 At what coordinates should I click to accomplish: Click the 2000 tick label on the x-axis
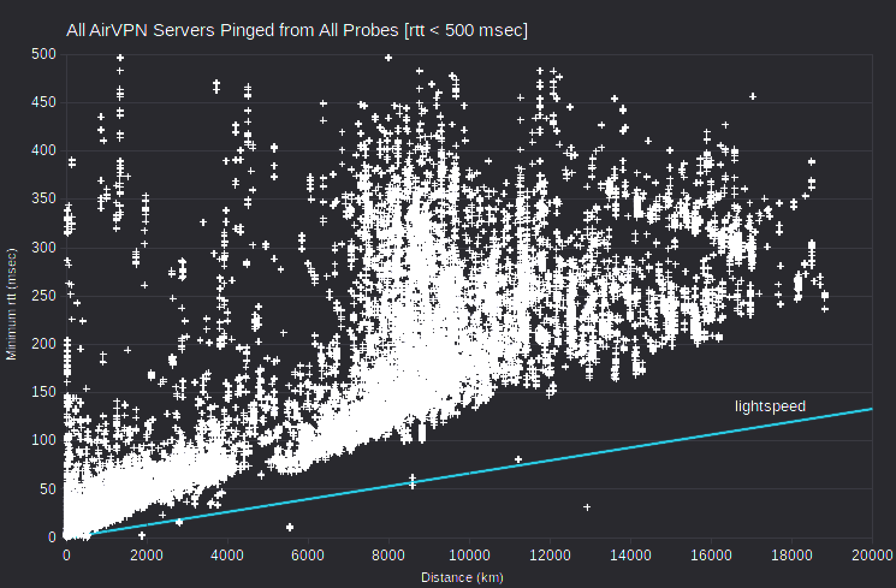point(146,554)
